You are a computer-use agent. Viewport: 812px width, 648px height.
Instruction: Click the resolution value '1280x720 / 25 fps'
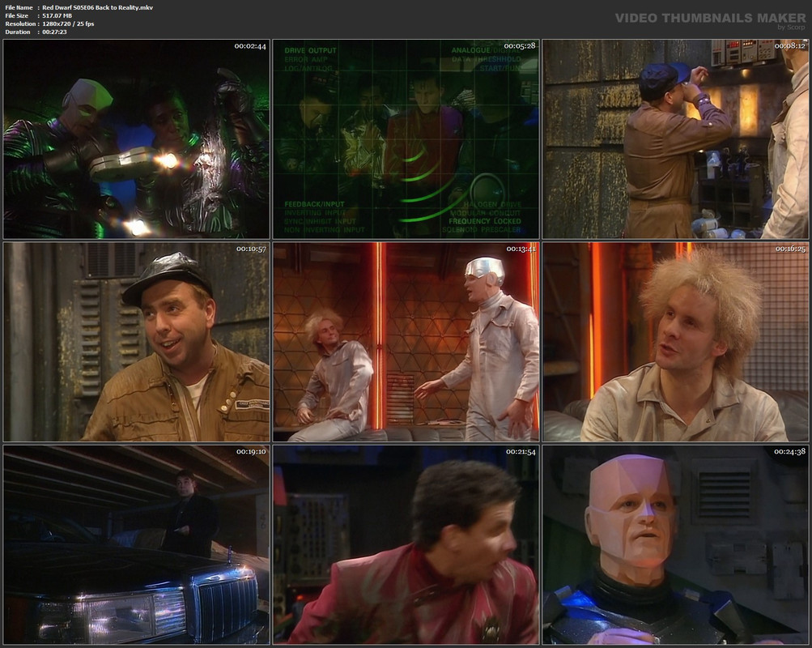tap(68, 23)
